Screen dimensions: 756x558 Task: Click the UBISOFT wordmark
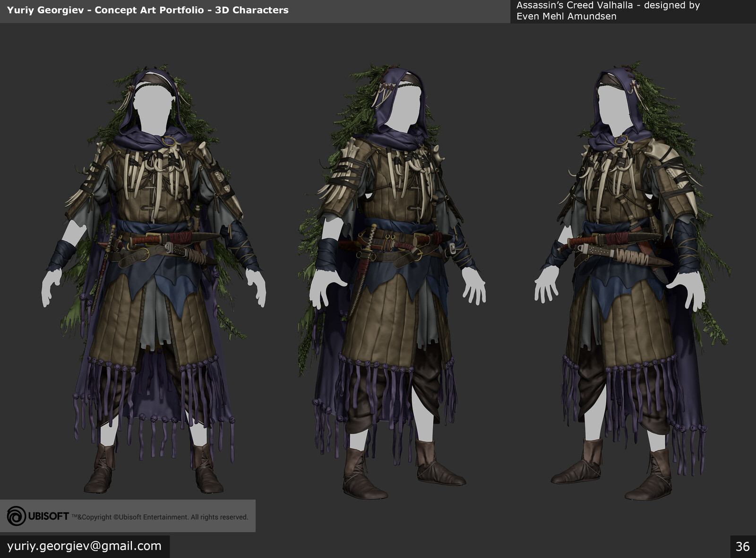(48, 516)
